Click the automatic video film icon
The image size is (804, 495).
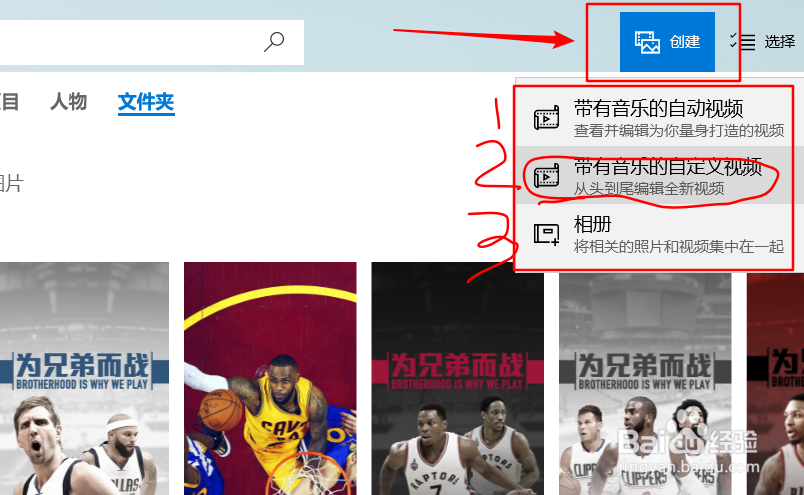547,118
